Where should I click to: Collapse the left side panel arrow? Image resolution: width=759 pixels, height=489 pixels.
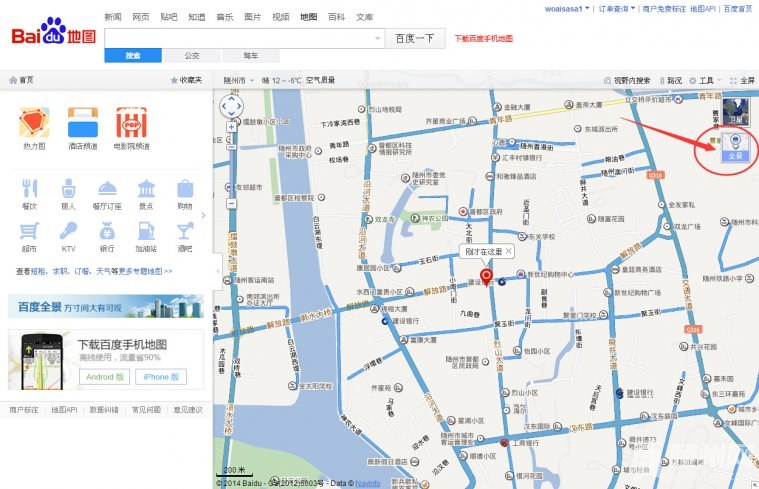(217, 271)
